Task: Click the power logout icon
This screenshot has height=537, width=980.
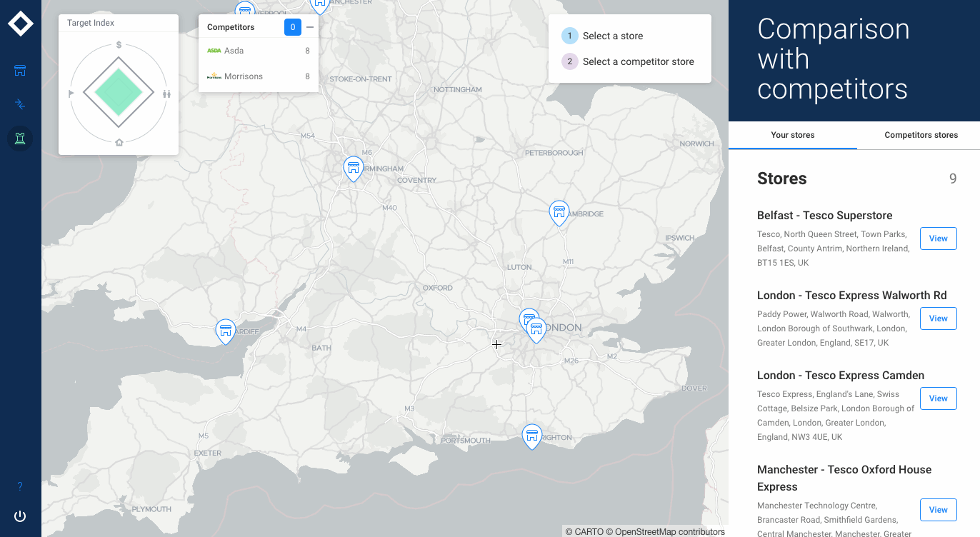Action: [x=20, y=516]
